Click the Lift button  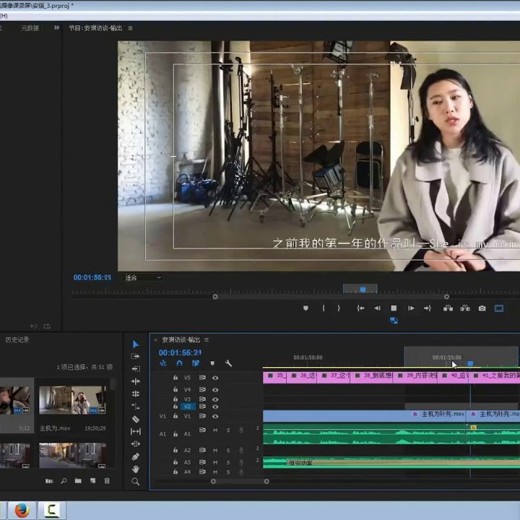coord(448,308)
